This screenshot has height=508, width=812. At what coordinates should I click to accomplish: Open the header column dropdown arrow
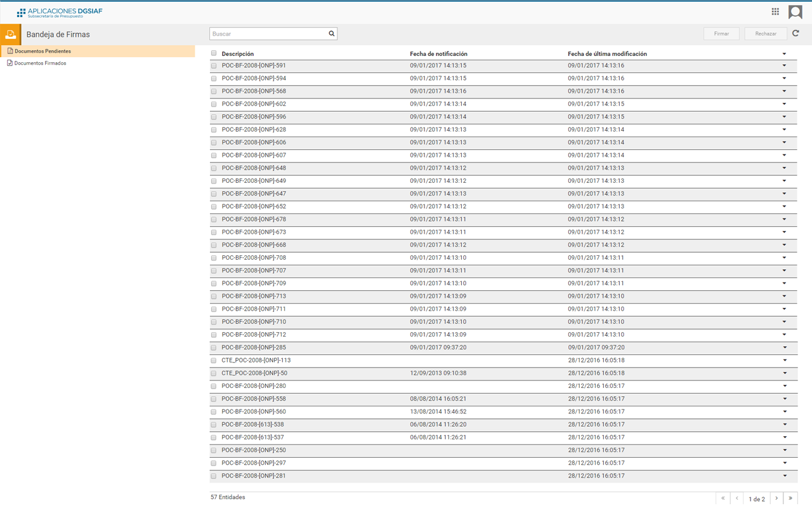click(784, 54)
